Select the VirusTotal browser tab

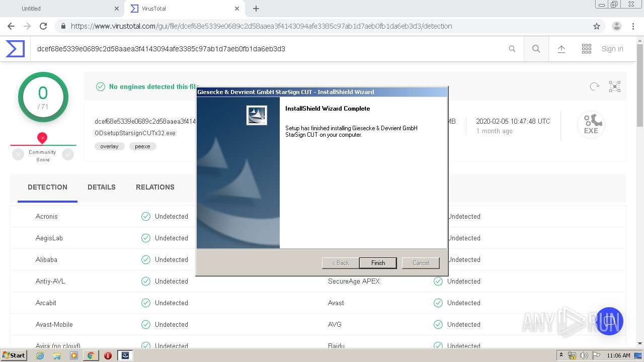(184, 9)
